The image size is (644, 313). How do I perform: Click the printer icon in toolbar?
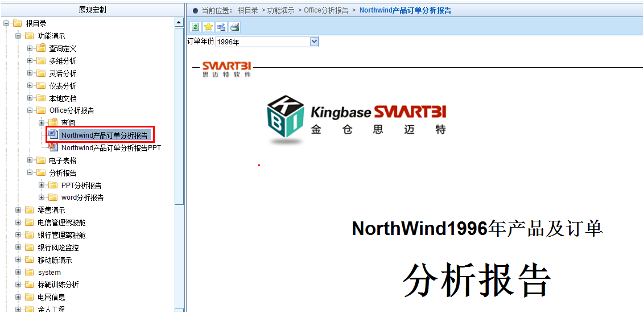234,27
